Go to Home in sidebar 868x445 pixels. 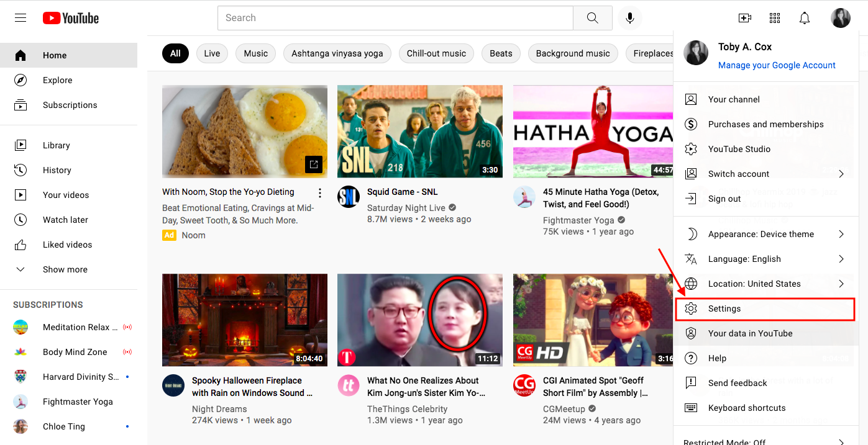(68, 55)
